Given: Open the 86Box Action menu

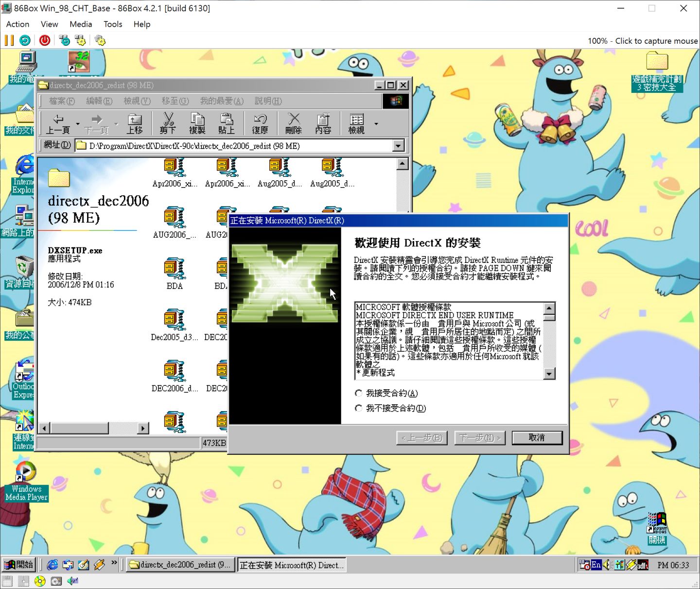Looking at the screenshot, I should point(17,24).
